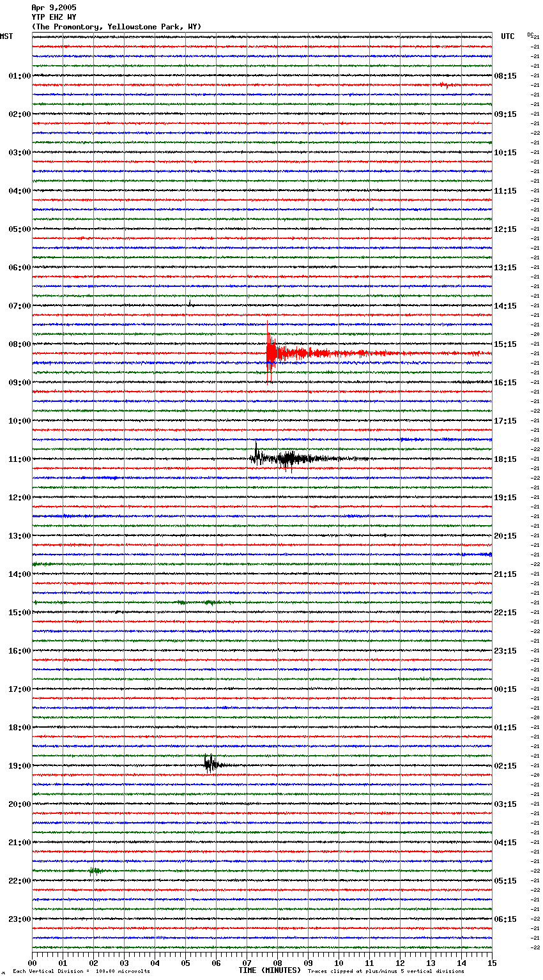
Task: Click the "MST" column header
Action: 6,36
